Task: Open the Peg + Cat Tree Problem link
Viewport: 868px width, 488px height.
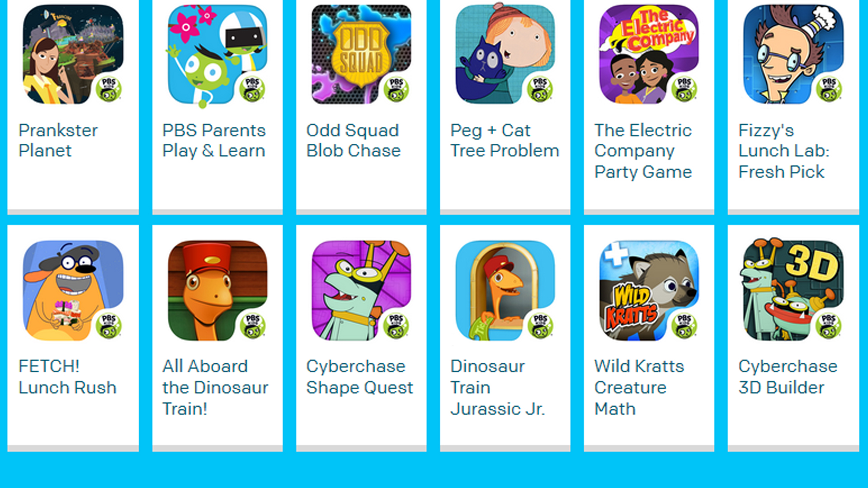Action: pyautogui.click(x=505, y=141)
